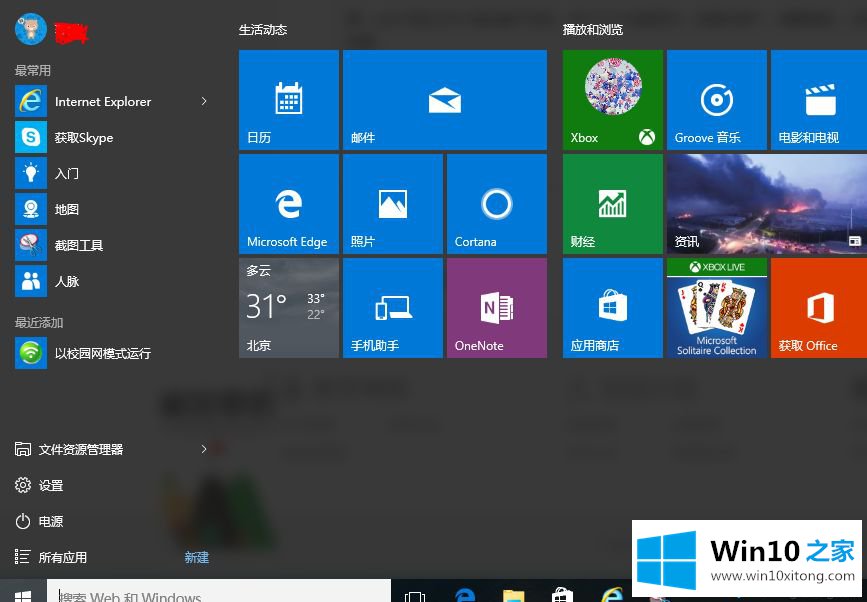Launch the Microsoft Edge tile
Viewport: 867px width, 602px height.
288,204
